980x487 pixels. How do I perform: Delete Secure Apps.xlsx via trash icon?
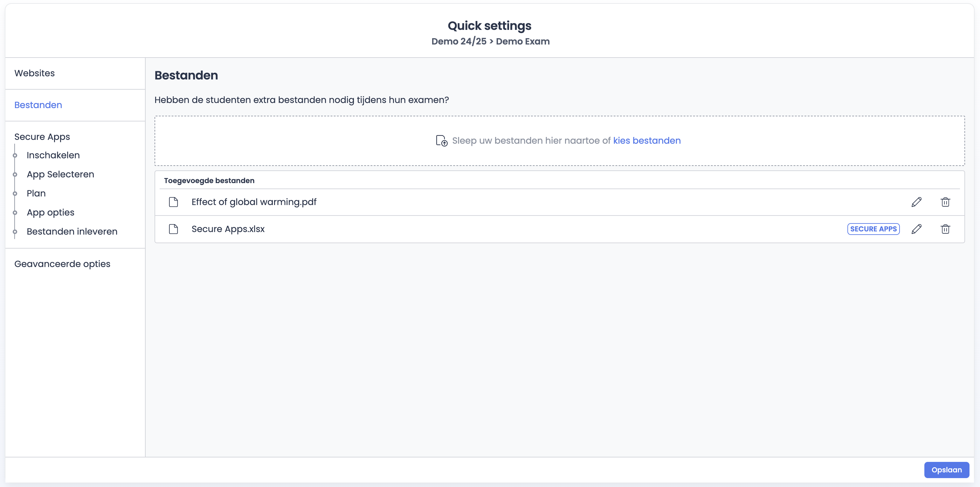(x=945, y=229)
